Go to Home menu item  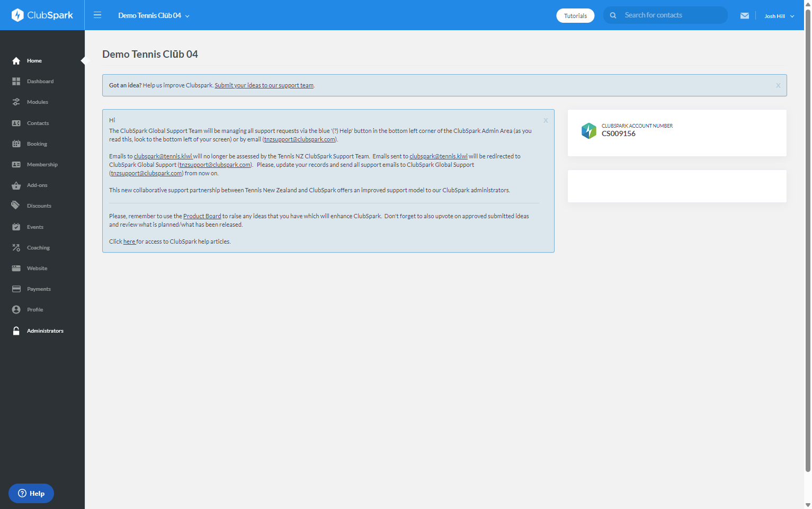click(34, 61)
